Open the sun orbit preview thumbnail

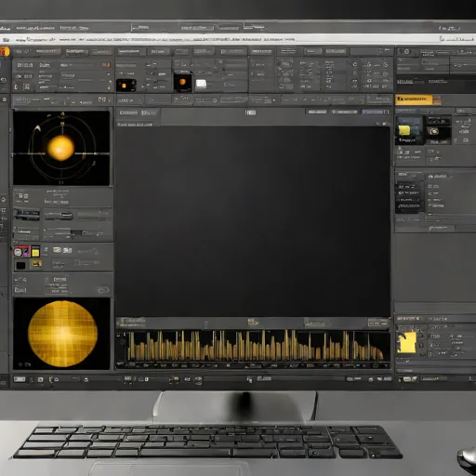(61, 148)
